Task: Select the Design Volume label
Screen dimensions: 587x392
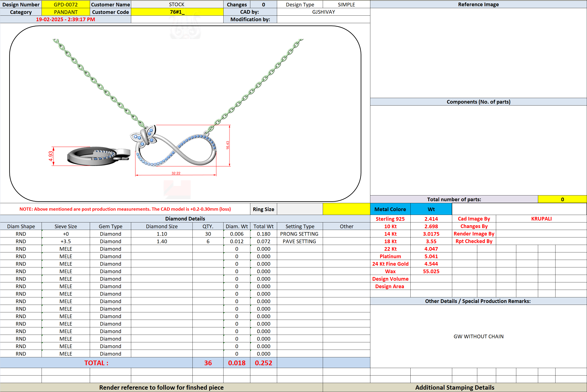Action: pos(390,279)
